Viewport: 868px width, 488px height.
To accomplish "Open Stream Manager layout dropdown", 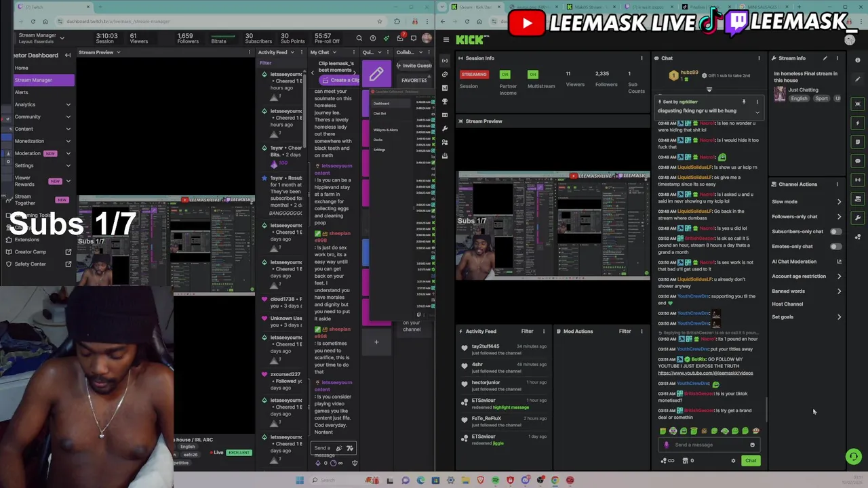I will [x=62, y=38].
